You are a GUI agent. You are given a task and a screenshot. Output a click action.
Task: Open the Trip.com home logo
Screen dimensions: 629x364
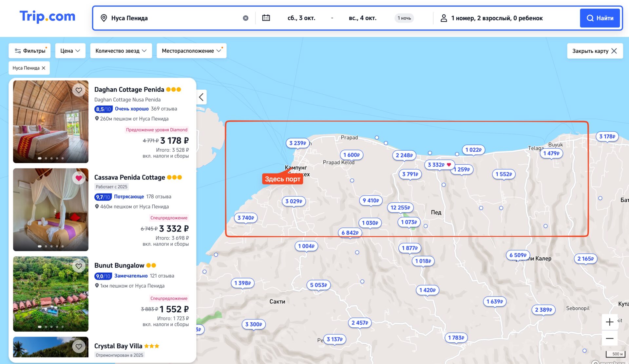point(48,16)
